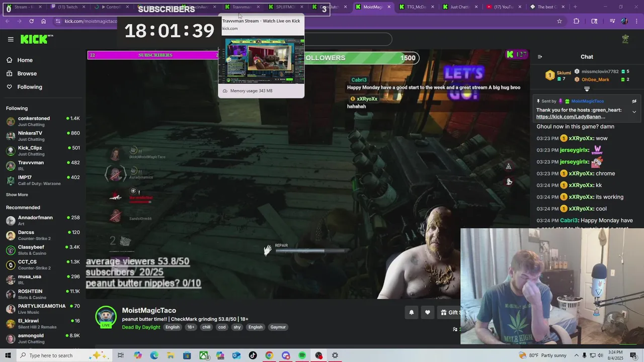The height and width of the screenshot is (362, 644).
Task: Click the Gaymur stream tag
Action: (278, 327)
